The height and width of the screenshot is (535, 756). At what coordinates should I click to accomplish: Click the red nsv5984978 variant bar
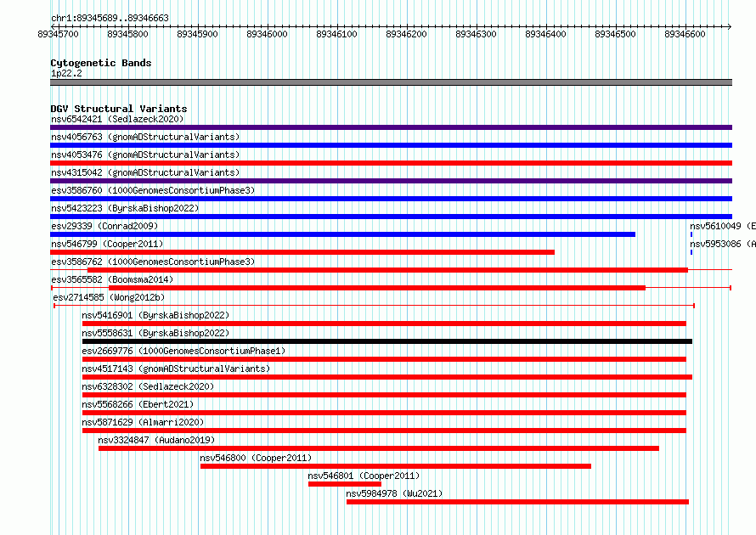(x=518, y=502)
